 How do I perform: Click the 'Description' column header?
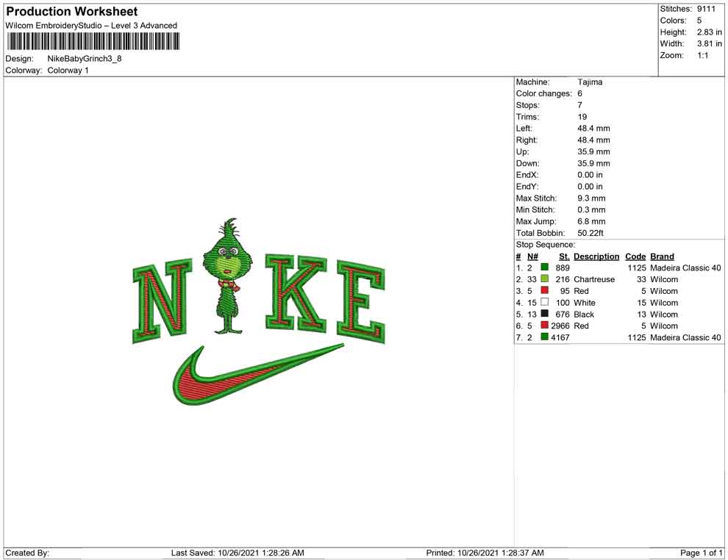click(596, 256)
